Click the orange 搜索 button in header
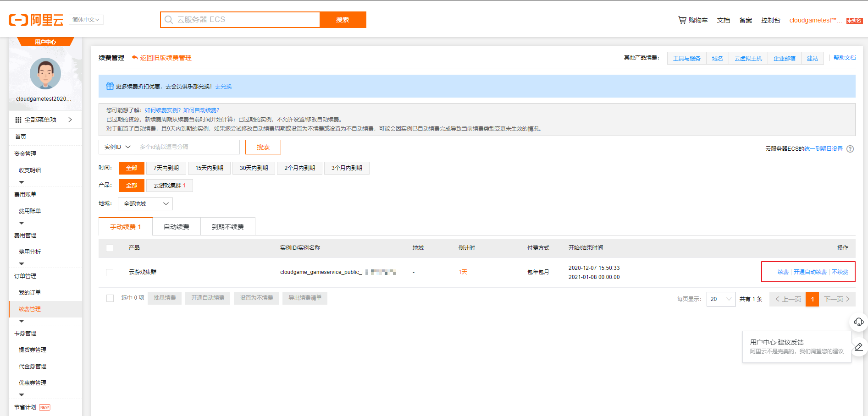 [343, 20]
